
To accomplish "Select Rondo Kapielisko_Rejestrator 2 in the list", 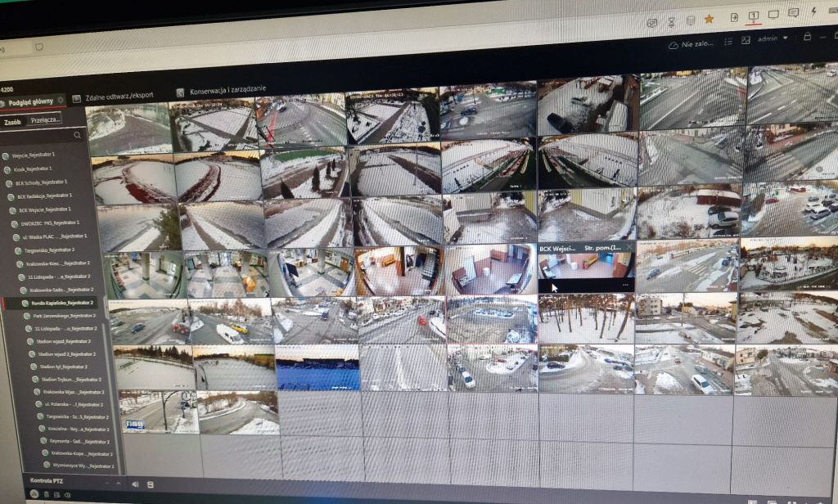I will pos(62,303).
